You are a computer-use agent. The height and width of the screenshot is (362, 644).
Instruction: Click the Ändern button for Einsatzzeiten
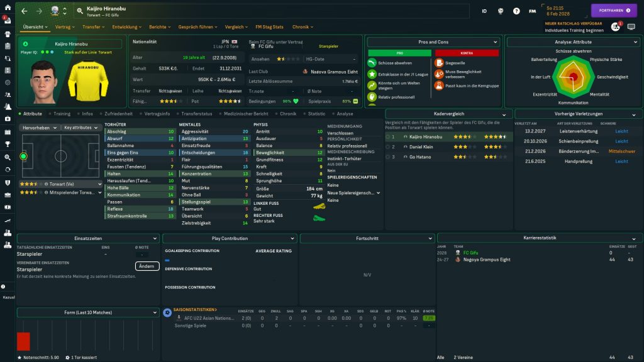coord(146,266)
